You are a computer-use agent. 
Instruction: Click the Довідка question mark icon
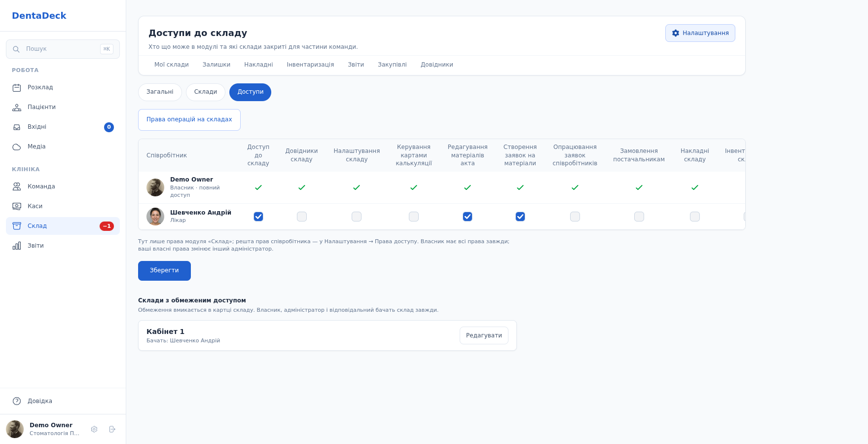pos(17,401)
